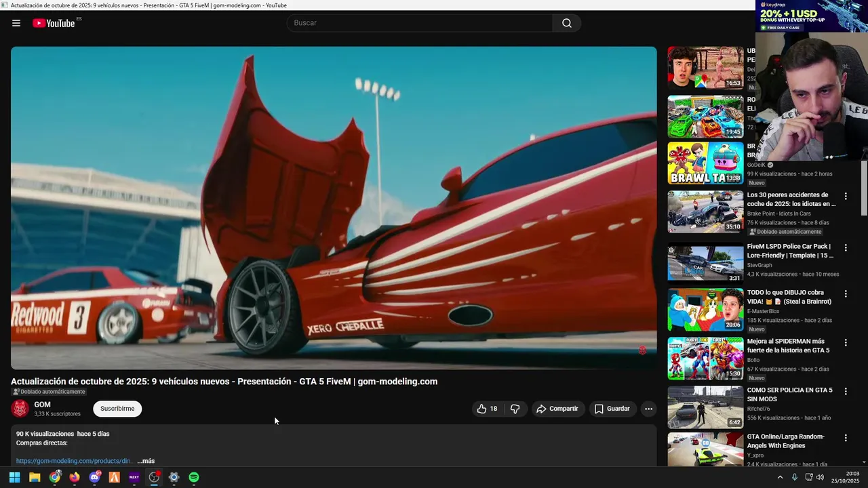Open the gom-modeling.com products link
The width and height of the screenshot is (868, 488).
click(x=73, y=461)
